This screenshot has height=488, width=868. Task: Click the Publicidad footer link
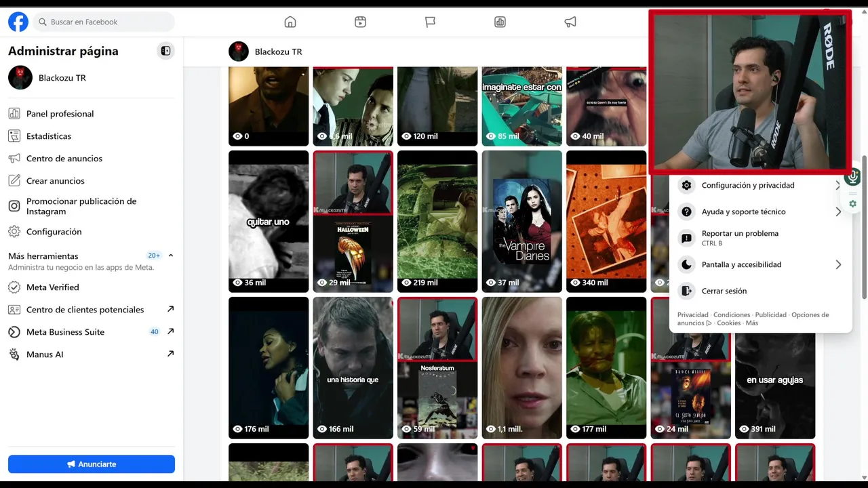[771, 315]
